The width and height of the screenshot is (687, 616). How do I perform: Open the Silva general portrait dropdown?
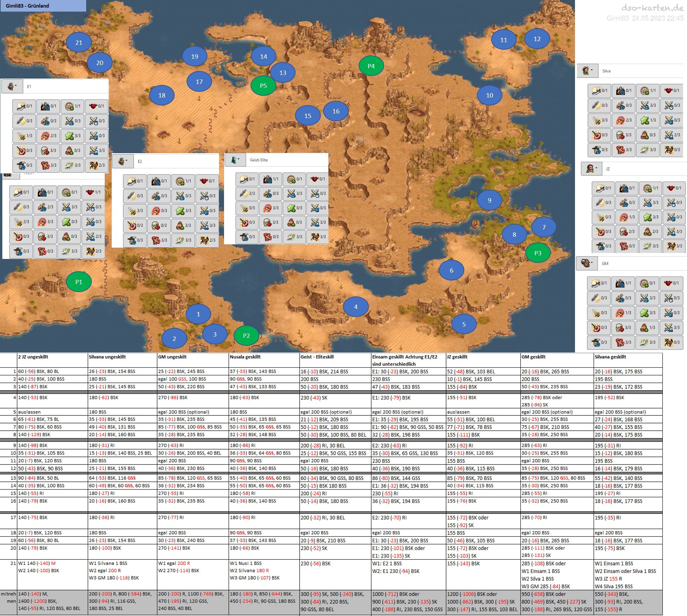pos(588,71)
